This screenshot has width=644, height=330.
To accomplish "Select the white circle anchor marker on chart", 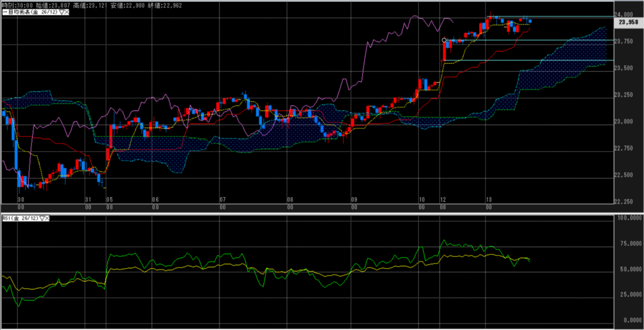I will coord(445,40).
